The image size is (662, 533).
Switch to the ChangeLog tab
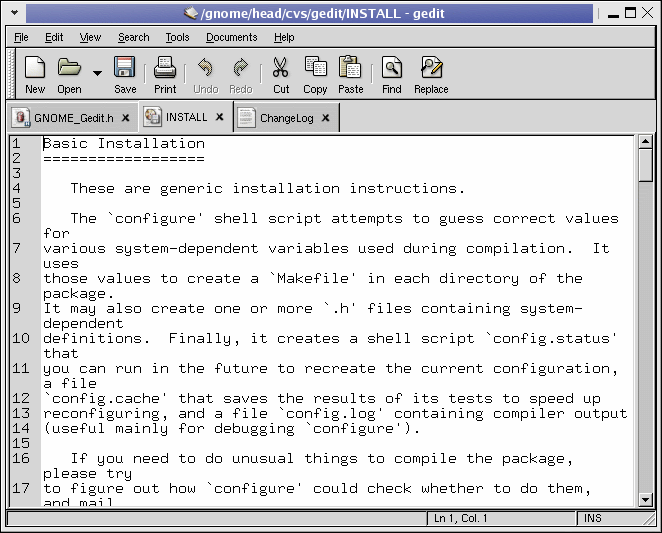tap(286, 118)
